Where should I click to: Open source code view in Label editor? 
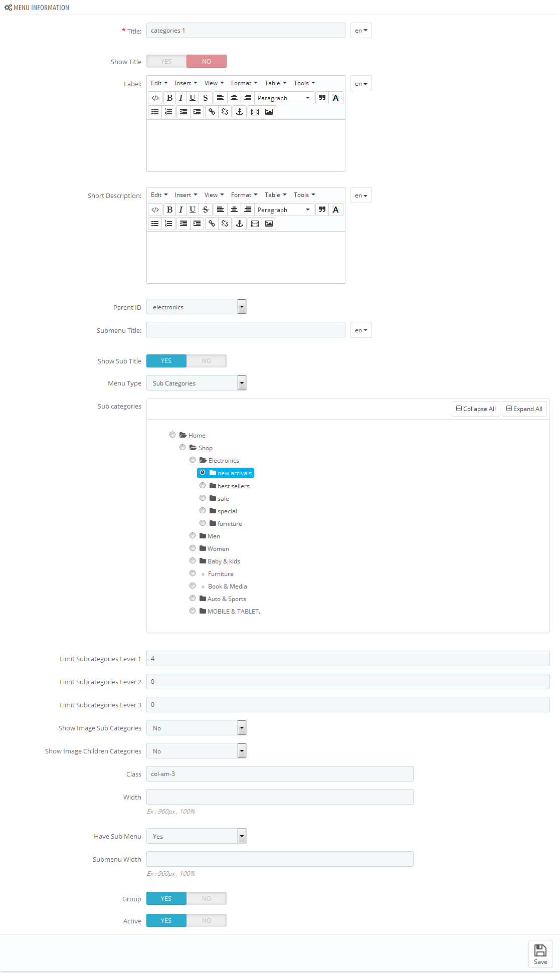[x=155, y=98]
